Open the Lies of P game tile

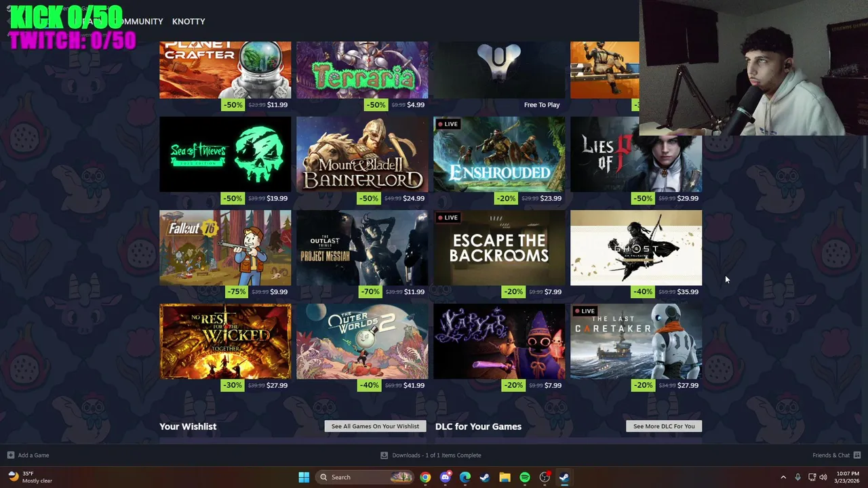(636, 163)
